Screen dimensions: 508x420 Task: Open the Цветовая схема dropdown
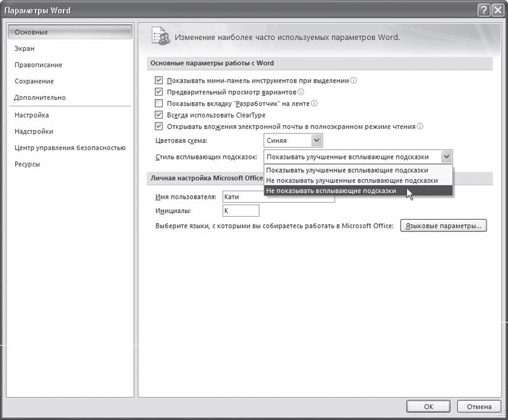293,140
